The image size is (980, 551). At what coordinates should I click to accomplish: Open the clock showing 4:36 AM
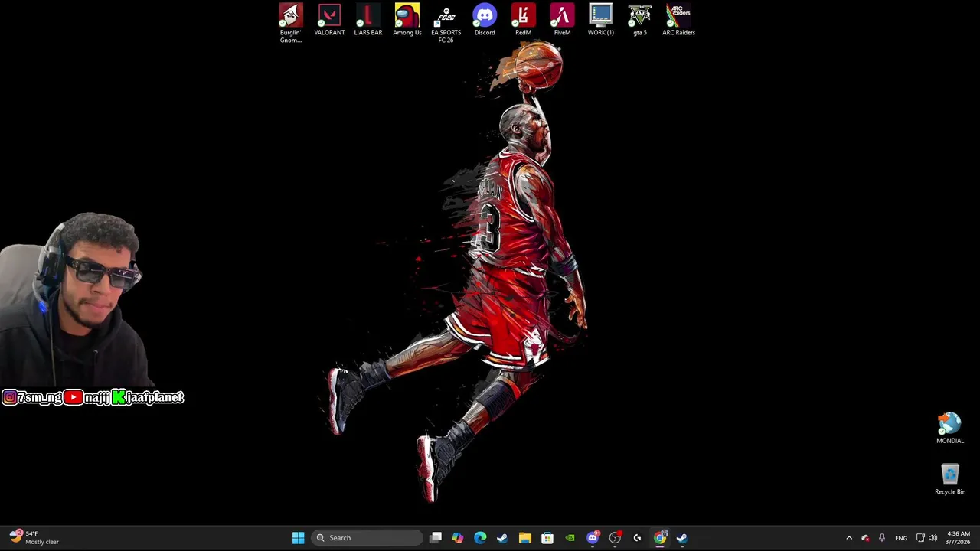point(959,538)
